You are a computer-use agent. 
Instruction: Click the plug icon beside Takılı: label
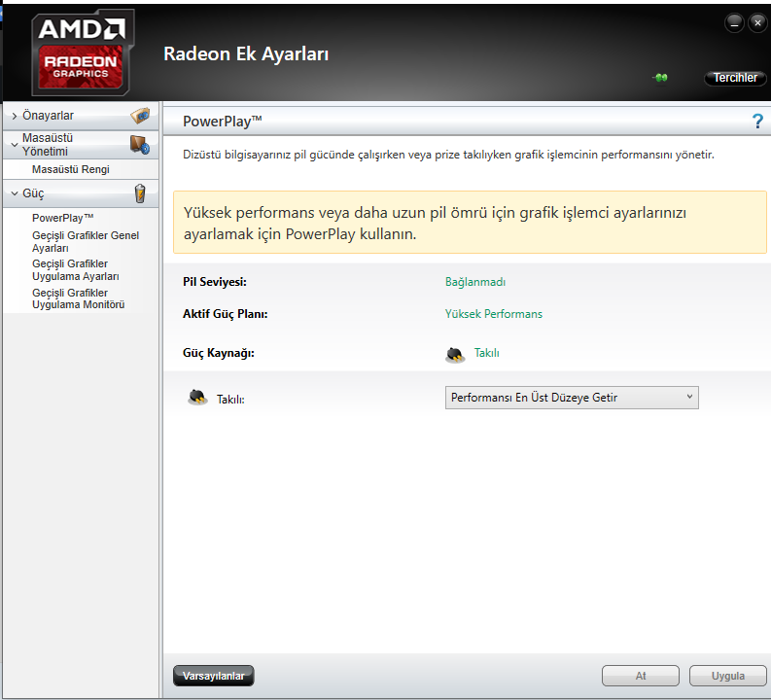click(197, 398)
